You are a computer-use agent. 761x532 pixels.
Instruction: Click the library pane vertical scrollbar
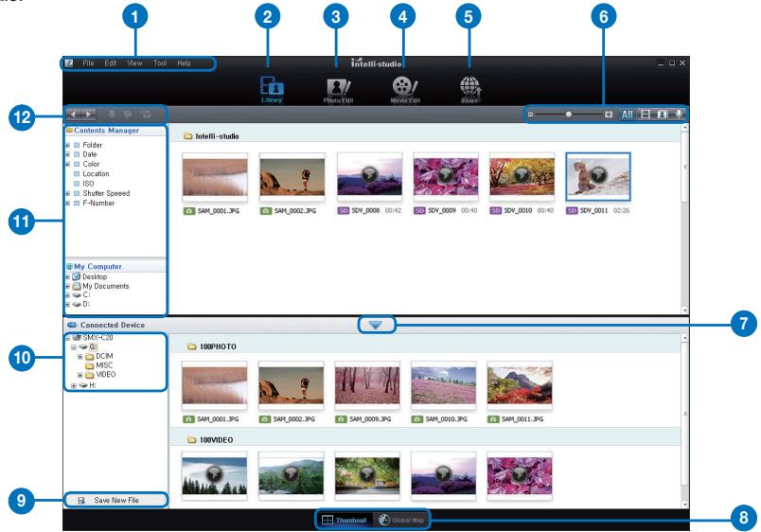[x=684, y=219]
